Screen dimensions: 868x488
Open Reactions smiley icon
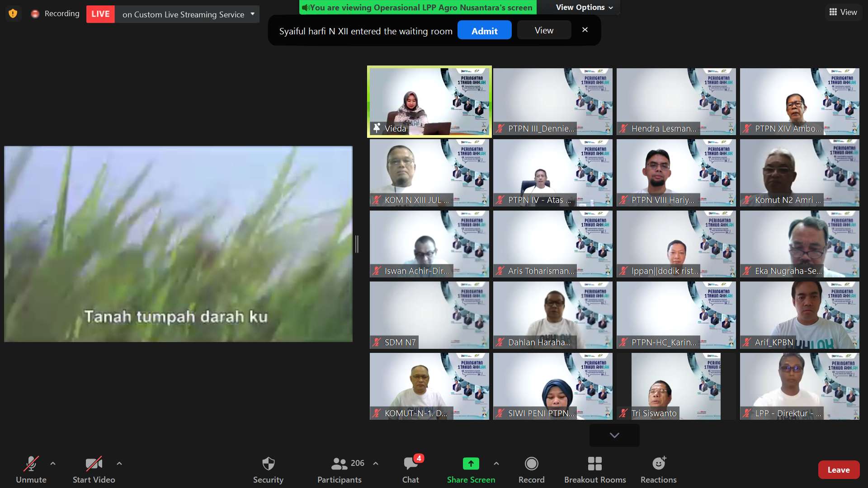pos(658,464)
